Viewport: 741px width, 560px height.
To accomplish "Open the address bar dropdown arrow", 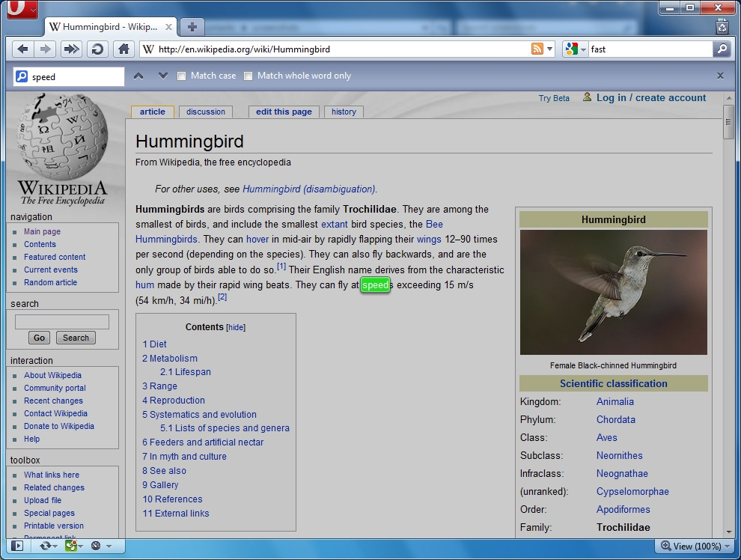I will tap(549, 49).
